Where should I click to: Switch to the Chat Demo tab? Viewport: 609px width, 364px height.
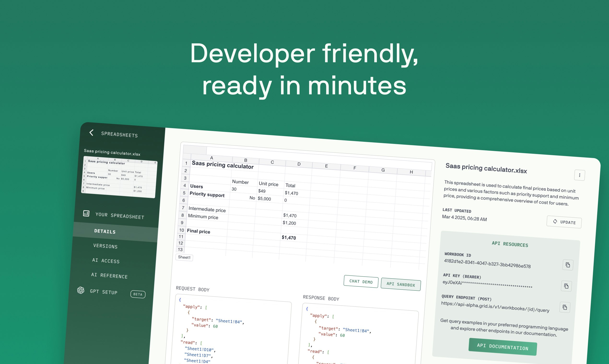pos(361,282)
